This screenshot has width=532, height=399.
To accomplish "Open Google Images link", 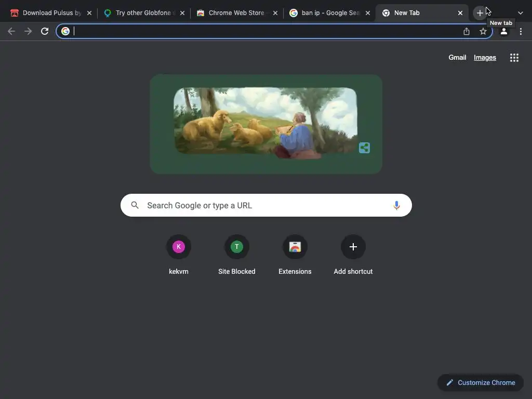I will pyautogui.click(x=485, y=58).
